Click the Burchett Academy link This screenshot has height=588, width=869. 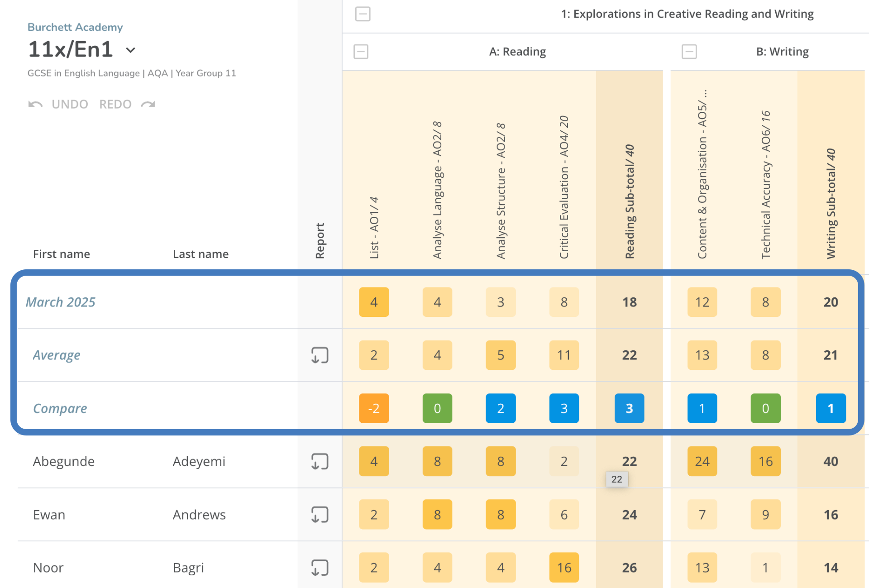75,27
